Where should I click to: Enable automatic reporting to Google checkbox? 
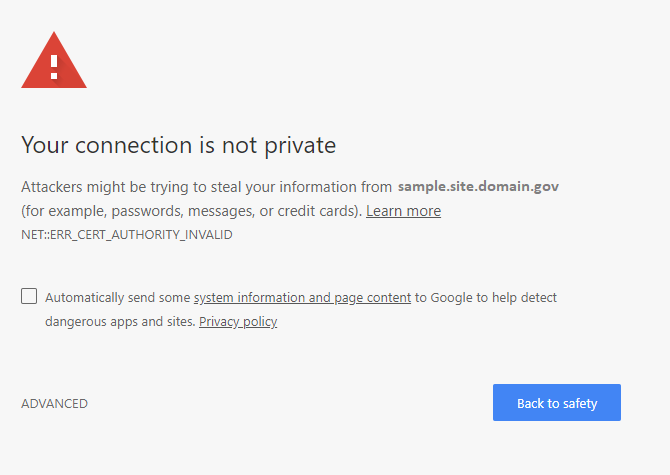click(29, 296)
